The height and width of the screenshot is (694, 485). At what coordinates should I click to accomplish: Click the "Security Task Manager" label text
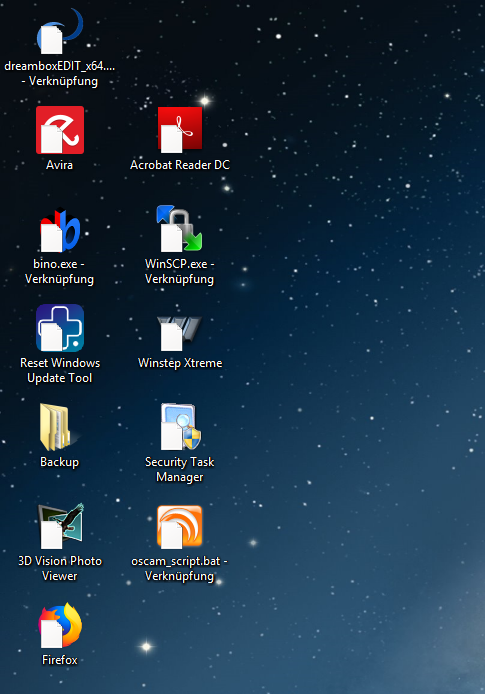pyautogui.click(x=180, y=470)
